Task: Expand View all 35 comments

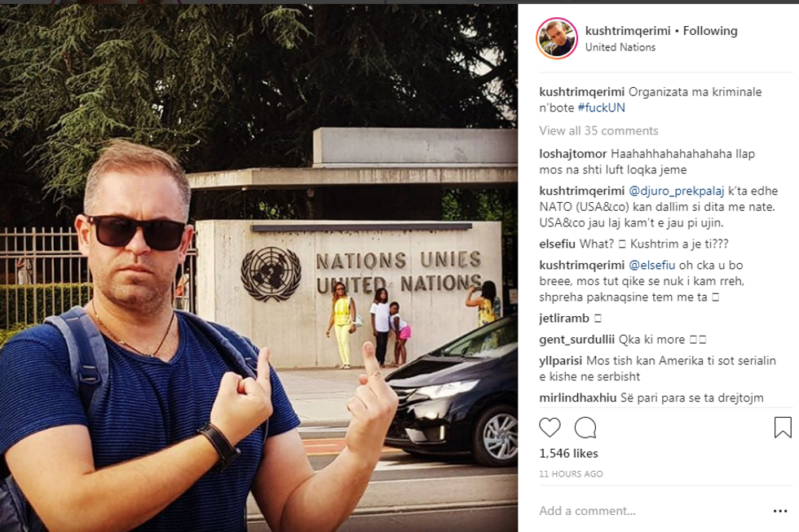Action: (x=598, y=131)
